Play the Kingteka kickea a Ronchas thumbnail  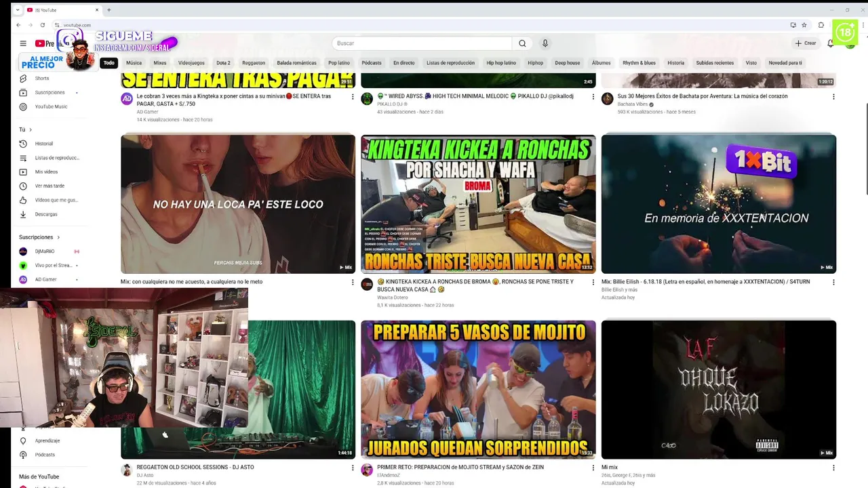coord(478,204)
